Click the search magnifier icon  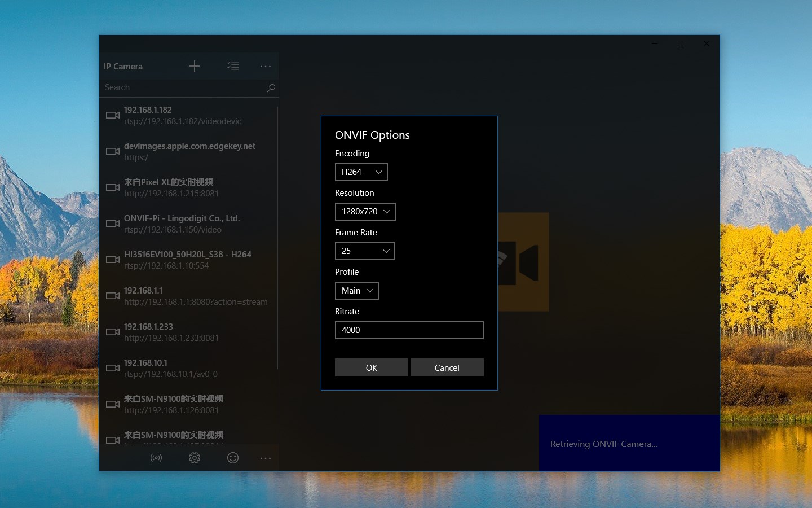(271, 88)
